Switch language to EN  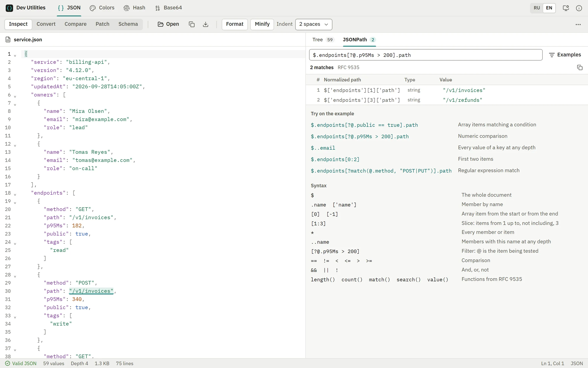point(549,8)
